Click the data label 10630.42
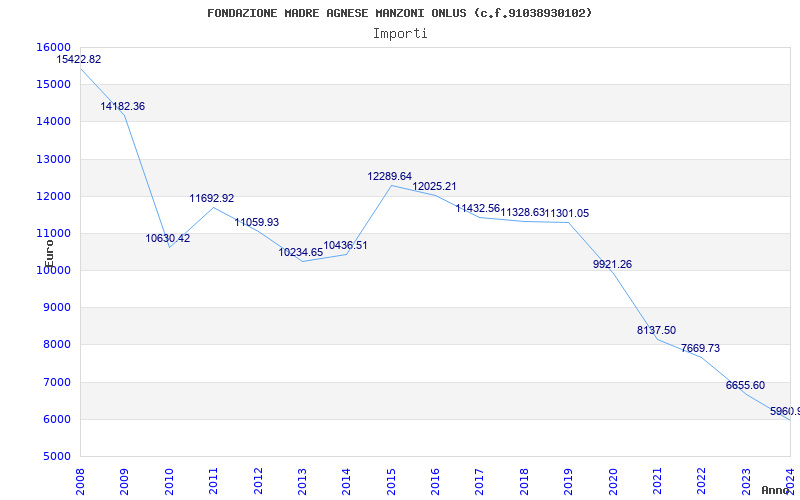This screenshot has width=800, height=500. click(x=167, y=238)
